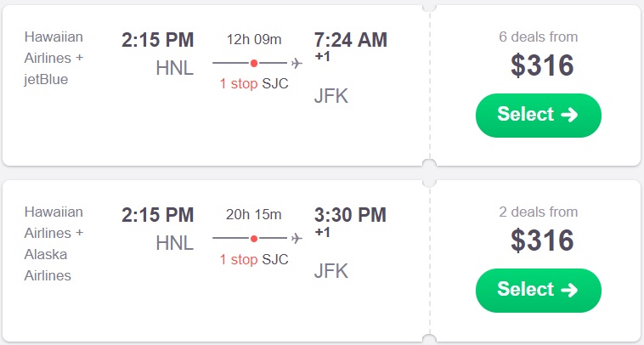Click the $316 price on the jetBlue card

[542, 65]
